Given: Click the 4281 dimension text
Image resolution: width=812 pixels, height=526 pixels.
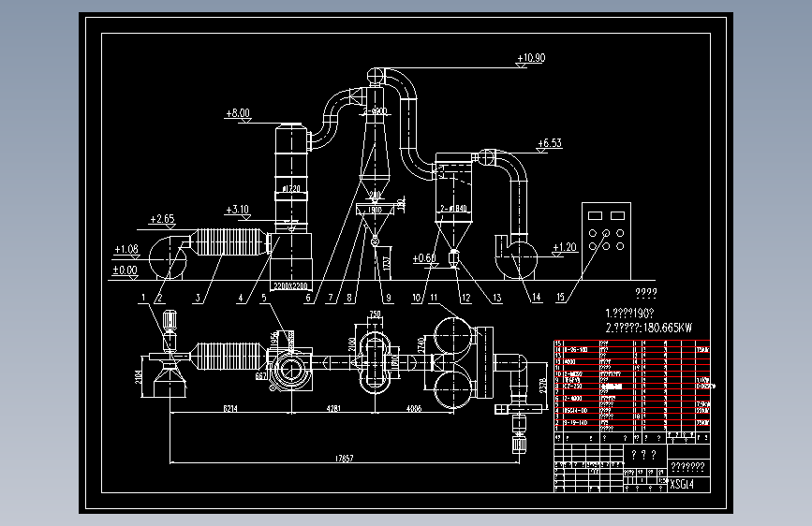Looking at the screenshot, I should click(x=333, y=408).
